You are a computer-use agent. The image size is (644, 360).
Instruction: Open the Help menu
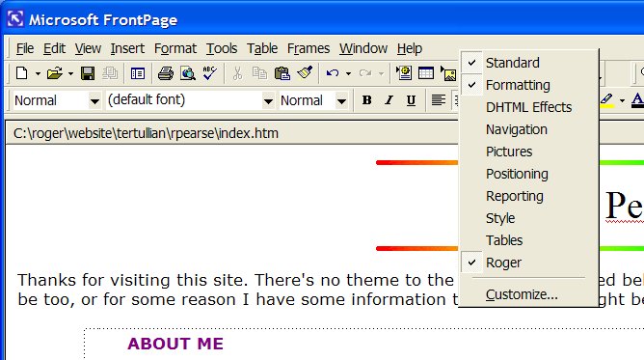click(410, 48)
